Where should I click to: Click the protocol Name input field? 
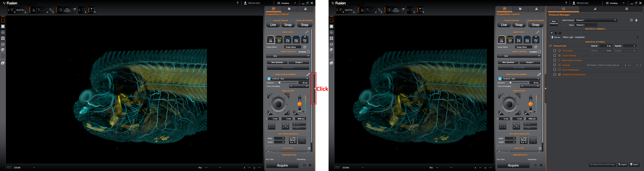(586, 25)
